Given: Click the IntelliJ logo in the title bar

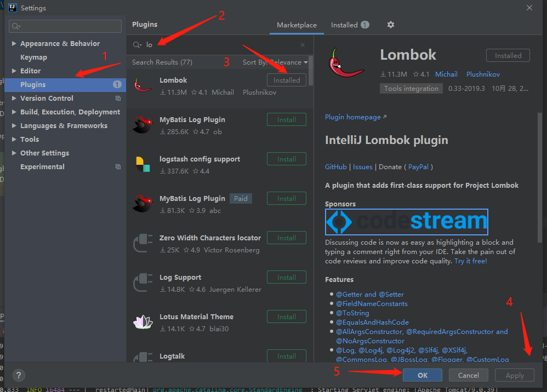Looking at the screenshot, I should (13, 8).
